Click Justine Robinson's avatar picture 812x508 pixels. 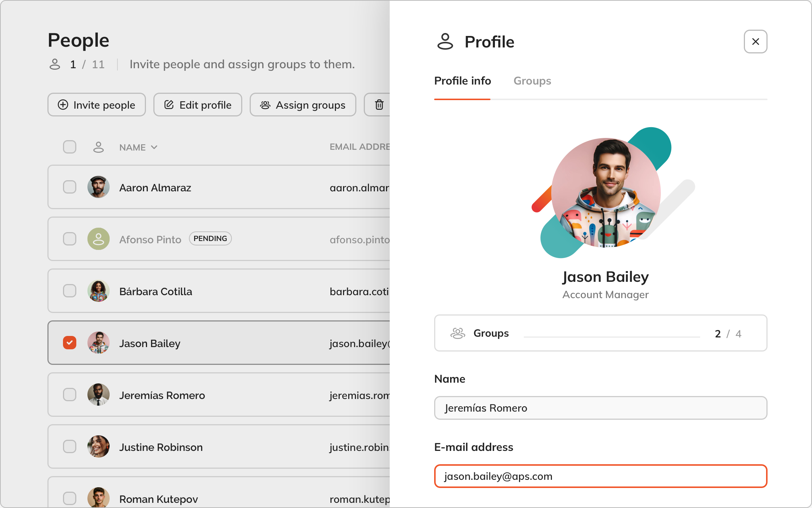98,447
